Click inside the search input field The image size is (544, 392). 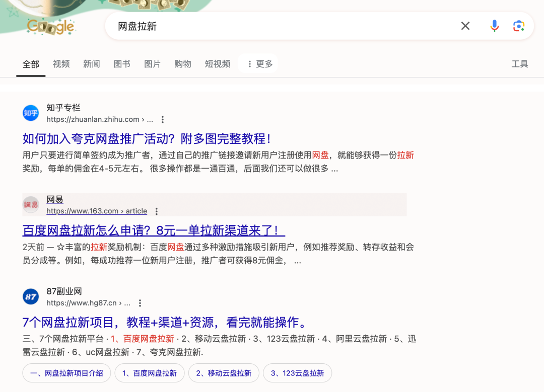click(x=282, y=26)
